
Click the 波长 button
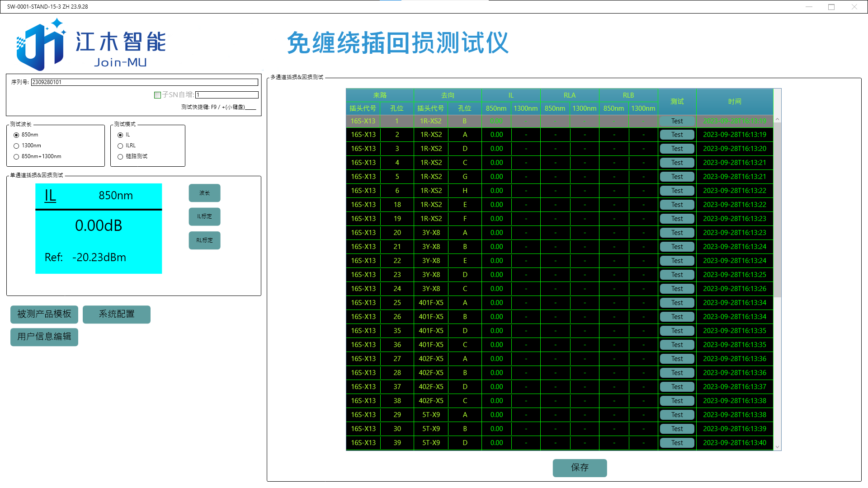[x=204, y=193]
